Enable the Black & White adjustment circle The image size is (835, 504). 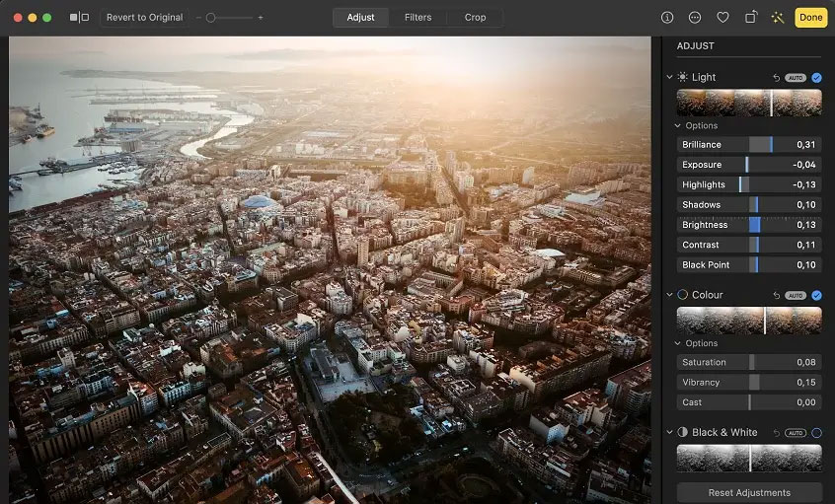(816, 432)
